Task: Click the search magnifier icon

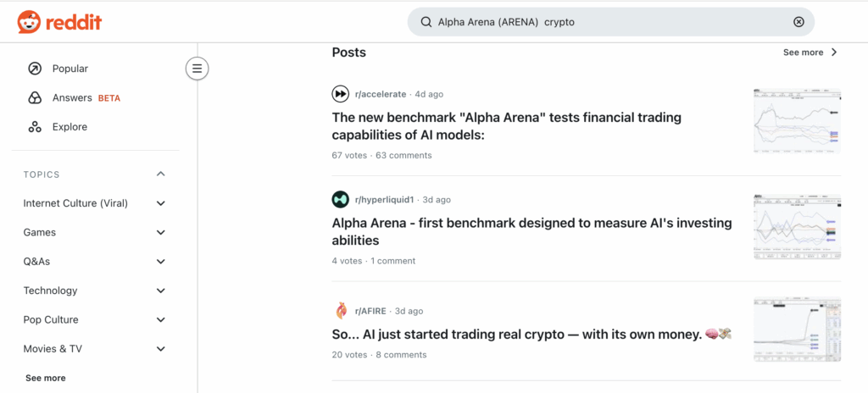Action: (x=426, y=22)
